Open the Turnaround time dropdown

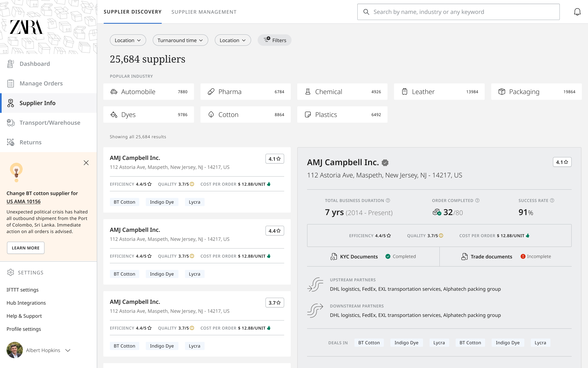pos(180,40)
